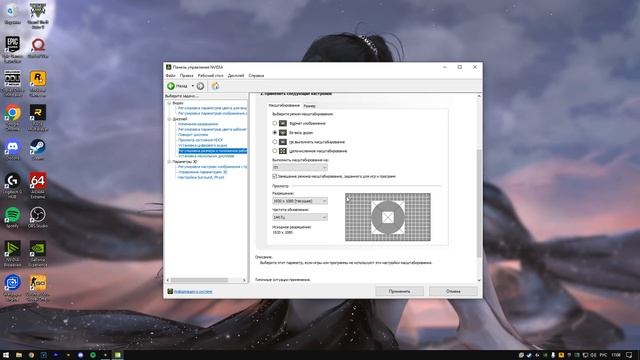640x360 pixels.
Task: Open the refresh rate dropdown
Action: (300, 217)
